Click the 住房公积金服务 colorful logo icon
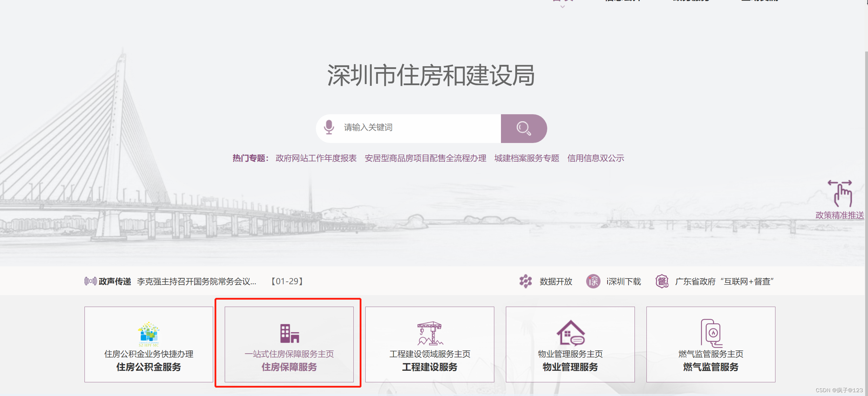 (x=149, y=333)
